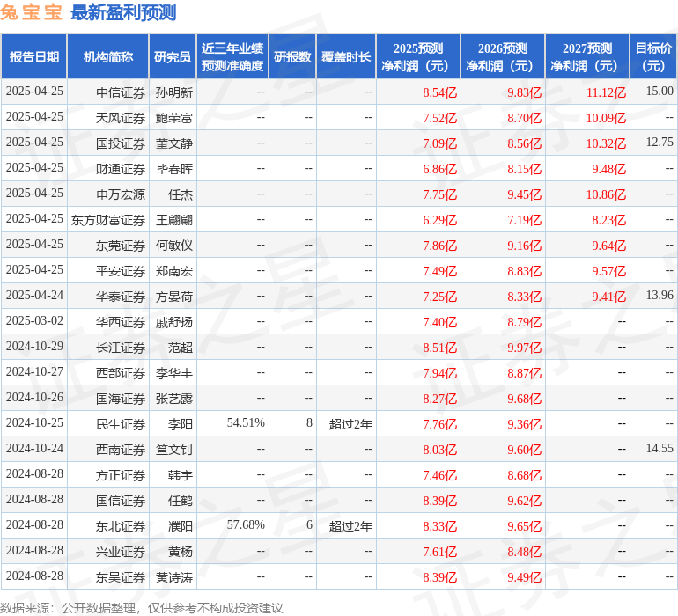This screenshot has width=678, height=616.
Task: Click the 54.51% accuracy value
Action: coord(246,422)
